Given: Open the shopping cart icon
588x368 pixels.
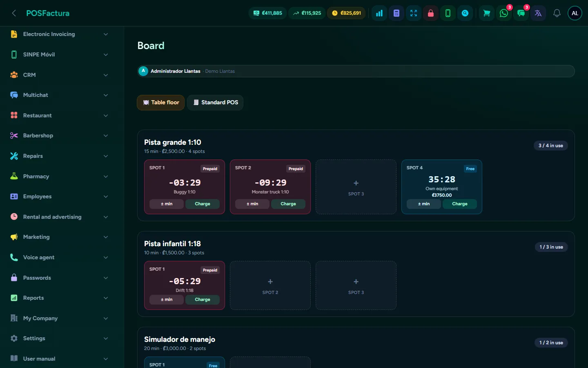Looking at the screenshot, I should (487, 13).
